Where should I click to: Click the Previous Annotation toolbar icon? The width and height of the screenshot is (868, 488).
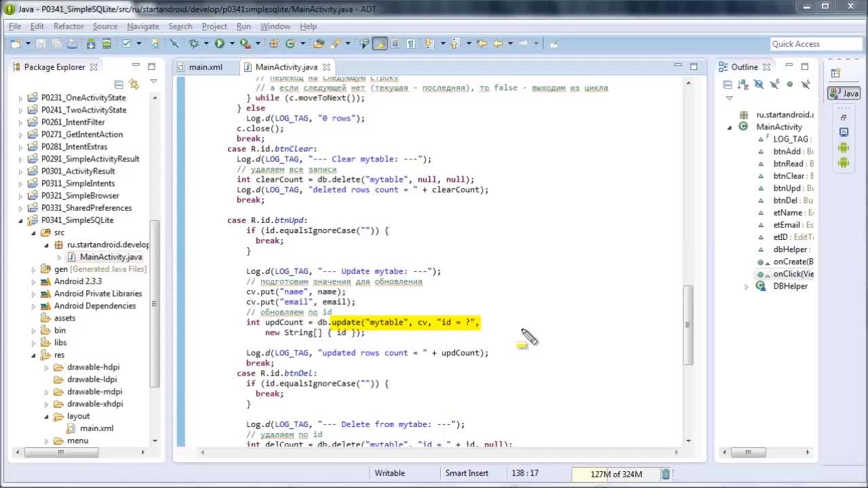[x=455, y=44]
